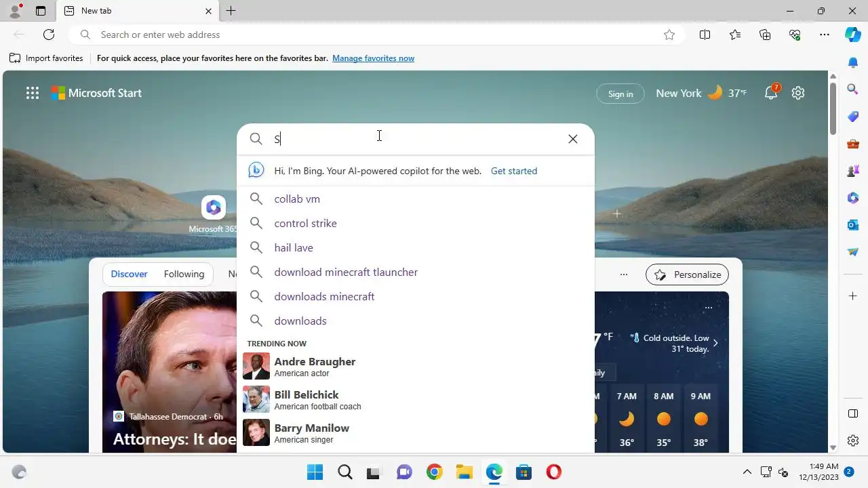Open Microsoft Store from taskbar
Image resolution: width=868 pixels, height=488 pixels.
pyautogui.click(x=523, y=472)
